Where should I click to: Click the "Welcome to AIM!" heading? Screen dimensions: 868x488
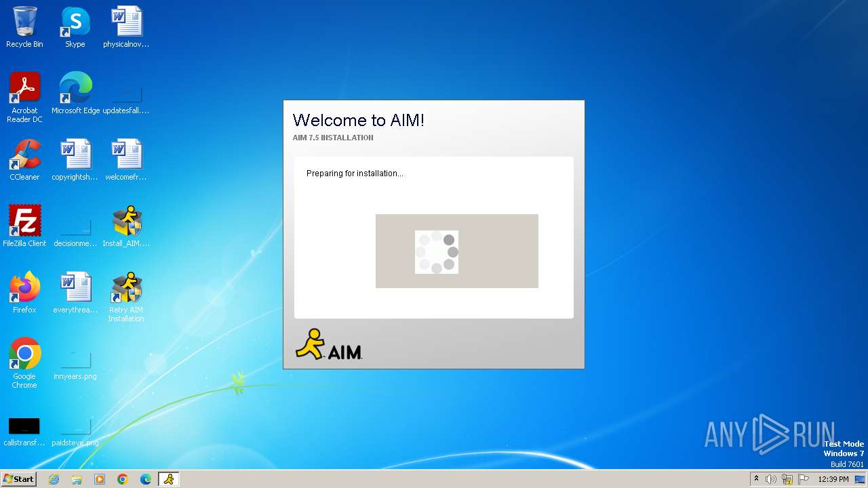pos(359,121)
